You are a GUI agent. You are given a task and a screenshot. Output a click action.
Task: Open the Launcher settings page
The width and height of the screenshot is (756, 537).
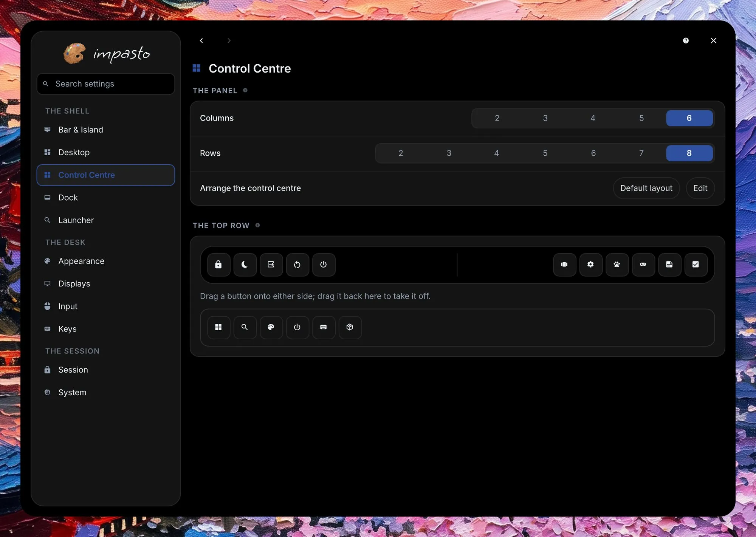pyautogui.click(x=106, y=220)
